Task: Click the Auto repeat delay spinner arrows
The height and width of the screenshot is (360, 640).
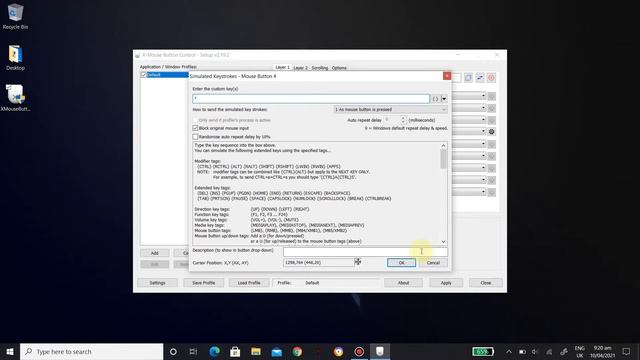Action: pos(403,120)
